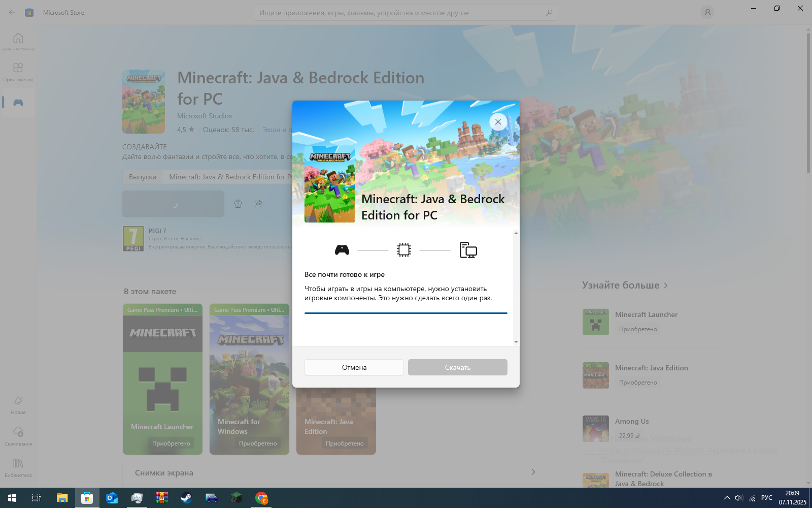
Task: Open the Приложения section in sidebar
Action: 18,72
